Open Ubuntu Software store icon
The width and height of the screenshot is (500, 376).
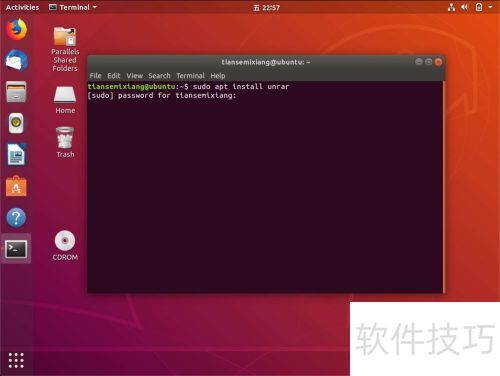(x=16, y=186)
